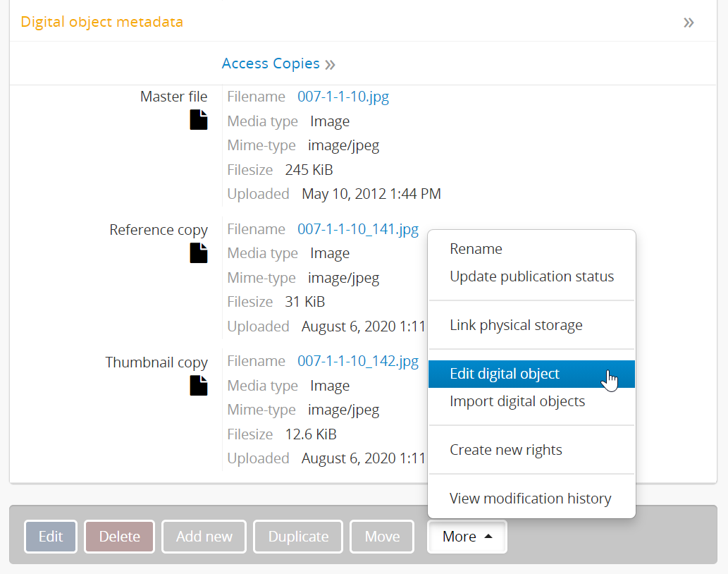
Task: Choose Create new rights
Action: point(505,450)
